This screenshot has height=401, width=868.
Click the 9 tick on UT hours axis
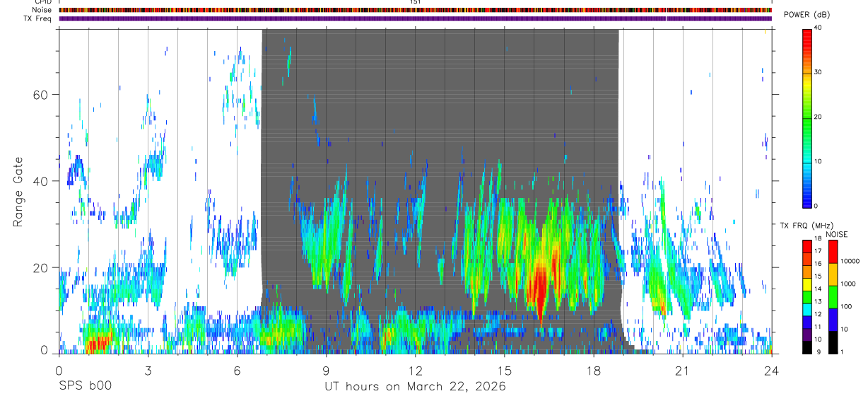click(326, 371)
